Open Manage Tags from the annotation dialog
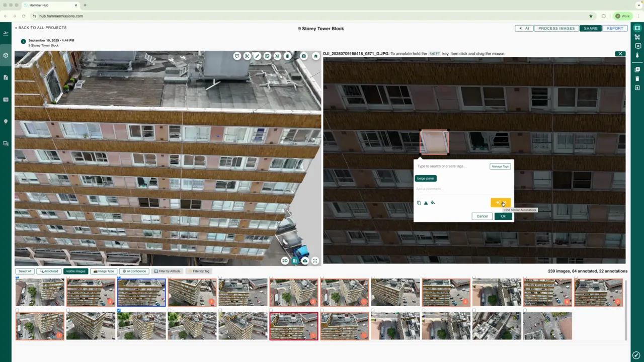This screenshot has height=362, width=644. point(500,166)
